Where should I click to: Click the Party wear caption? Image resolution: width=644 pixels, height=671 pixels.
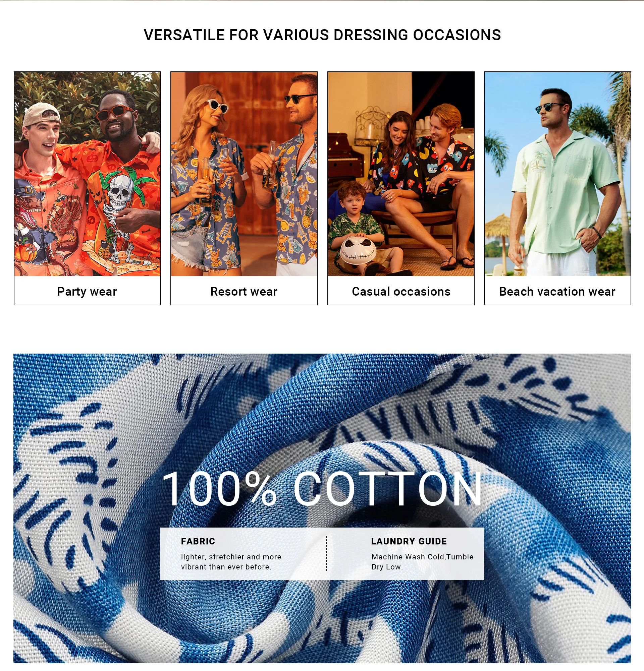[x=87, y=291]
